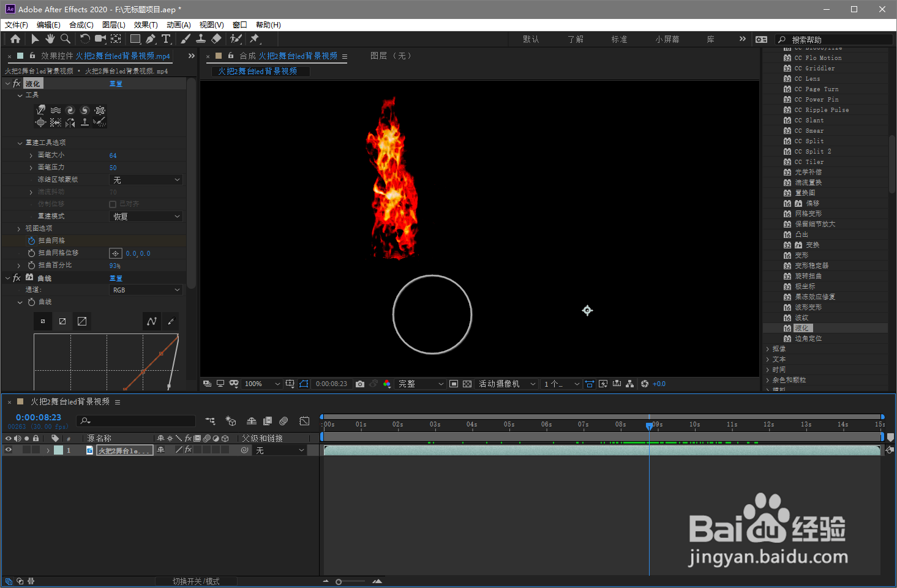Screen dimensions: 897x588
Task: Click 重置 link for the 曲线 effect
Action: 116,278
